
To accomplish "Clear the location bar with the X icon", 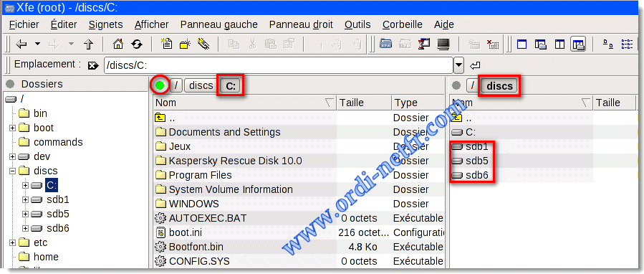I will coord(93,65).
